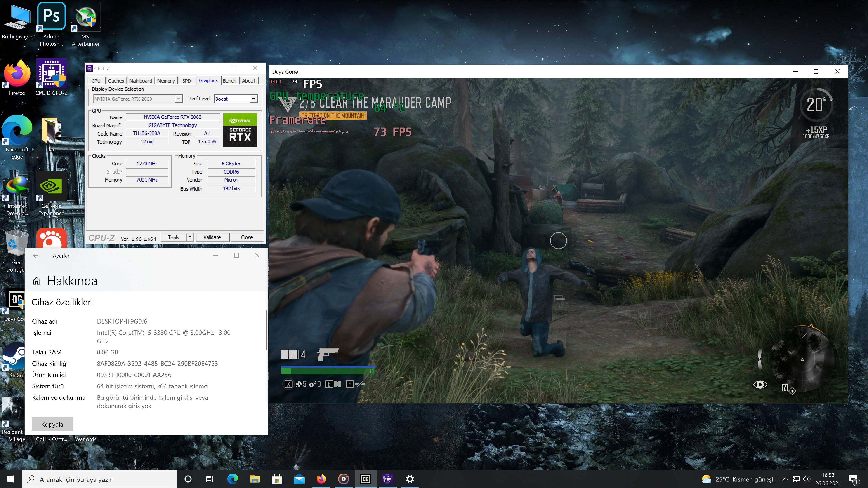This screenshot has width=868, height=488.
Task: Click the memory Size 6 GBytes value
Action: point(231,164)
